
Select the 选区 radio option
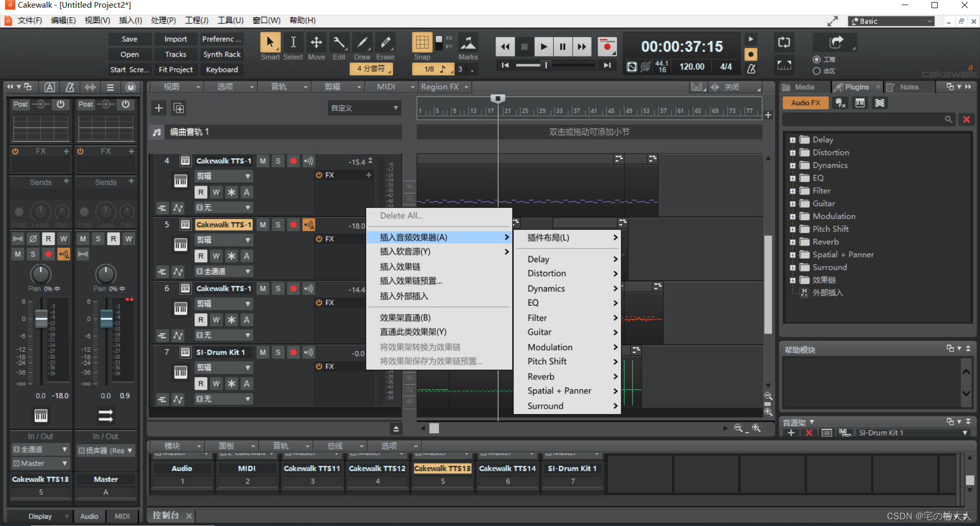(817, 71)
